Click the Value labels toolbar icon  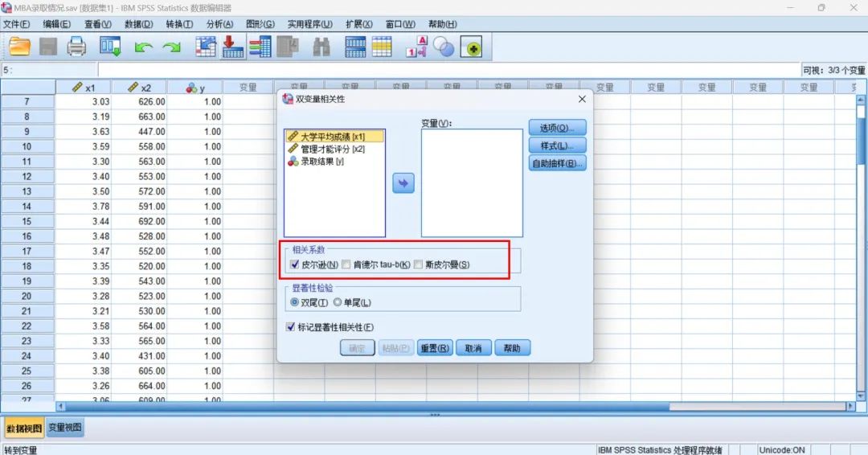[417, 47]
